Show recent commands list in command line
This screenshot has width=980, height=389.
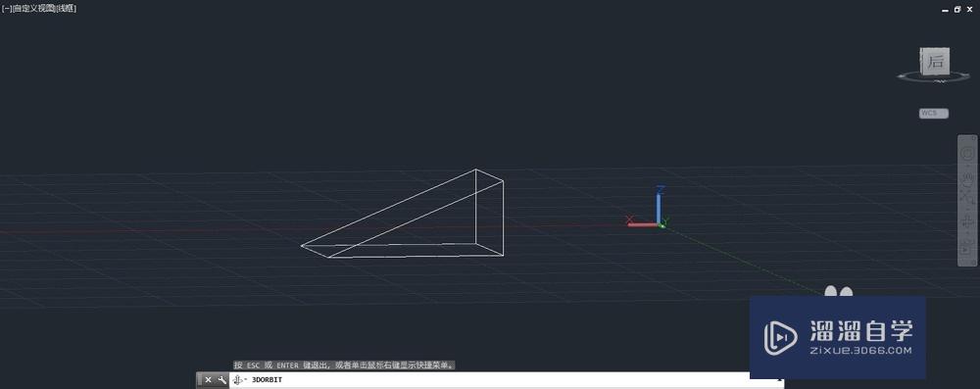click(x=239, y=379)
